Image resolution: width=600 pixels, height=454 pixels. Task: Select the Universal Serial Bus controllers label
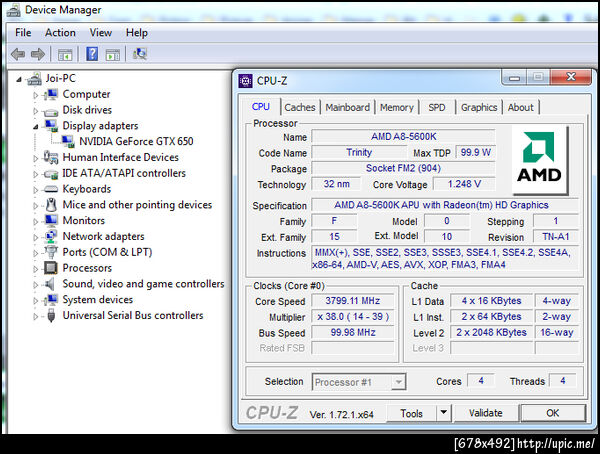coord(133,315)
